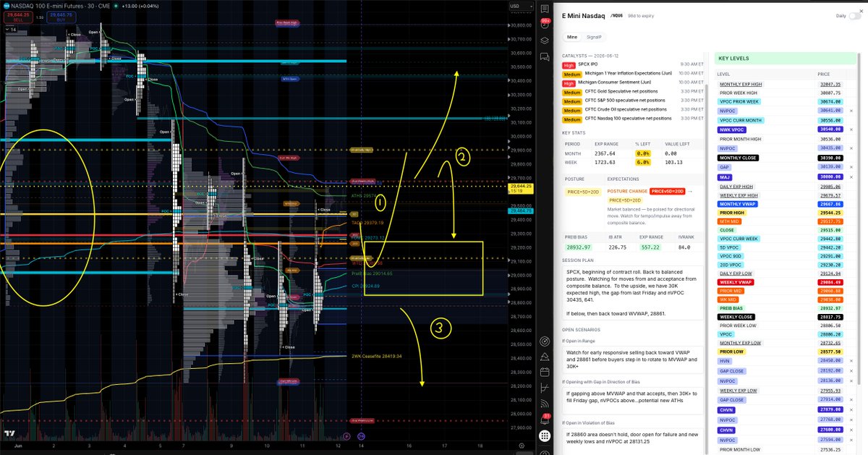Open the apps grid icon
This screenshot has height=455, width=868.
point(545,436)
